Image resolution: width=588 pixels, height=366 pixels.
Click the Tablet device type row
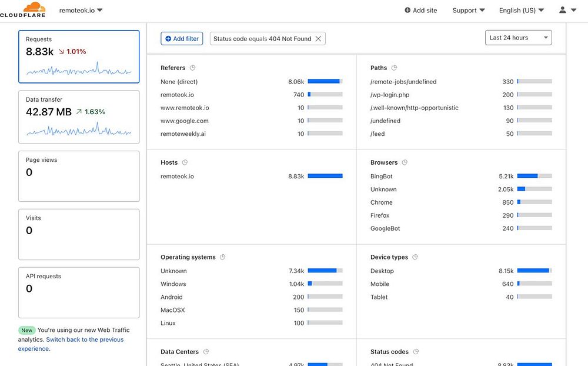click(461, 297)
